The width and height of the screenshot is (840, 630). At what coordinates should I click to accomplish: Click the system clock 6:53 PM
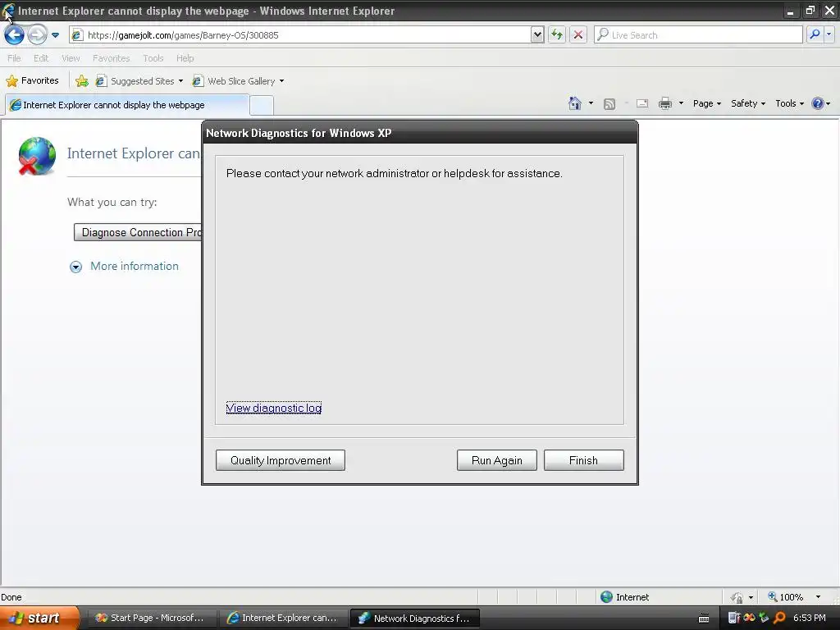tap(809, 618)
